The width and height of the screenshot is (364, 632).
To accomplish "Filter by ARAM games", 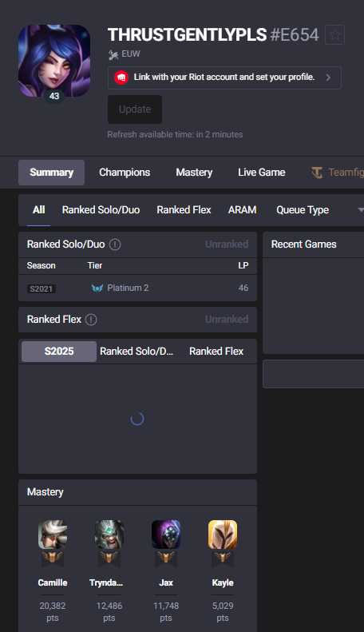I will [x=243, y=210].
